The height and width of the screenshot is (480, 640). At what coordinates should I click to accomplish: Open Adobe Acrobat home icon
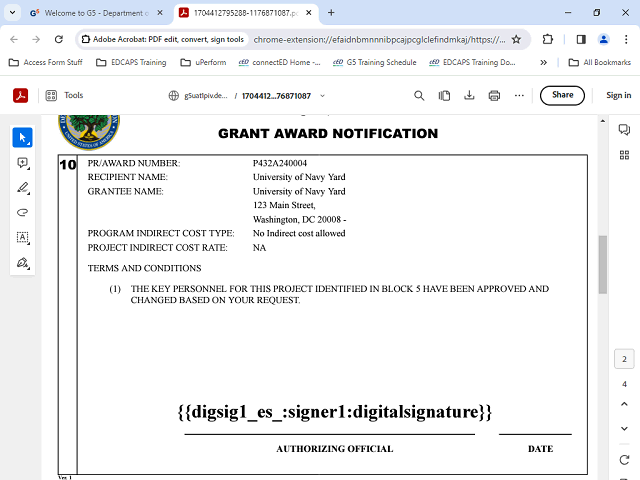tap(20, 96)
